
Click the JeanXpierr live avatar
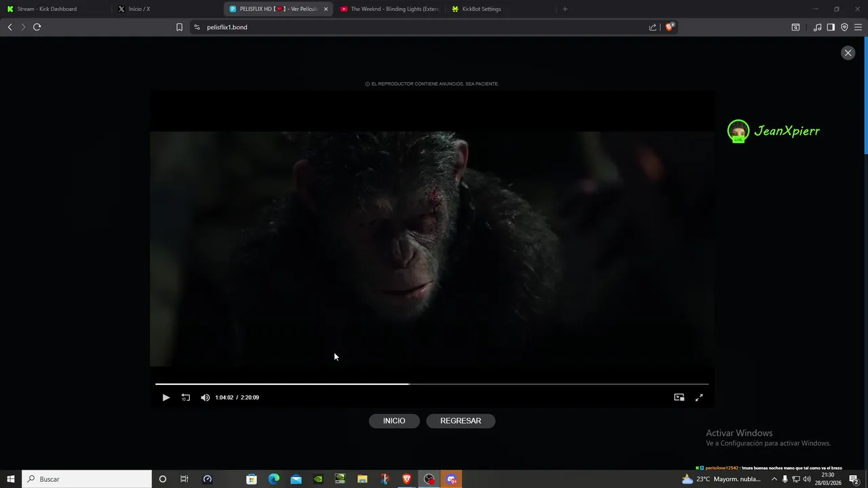[x=738, y=131]
